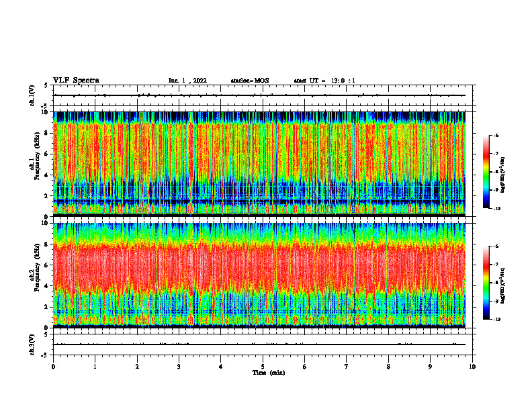The image size is (532, 411).
Task: Click time axis tick label '5' under spectrograms
Action: [x=263, y=367]
